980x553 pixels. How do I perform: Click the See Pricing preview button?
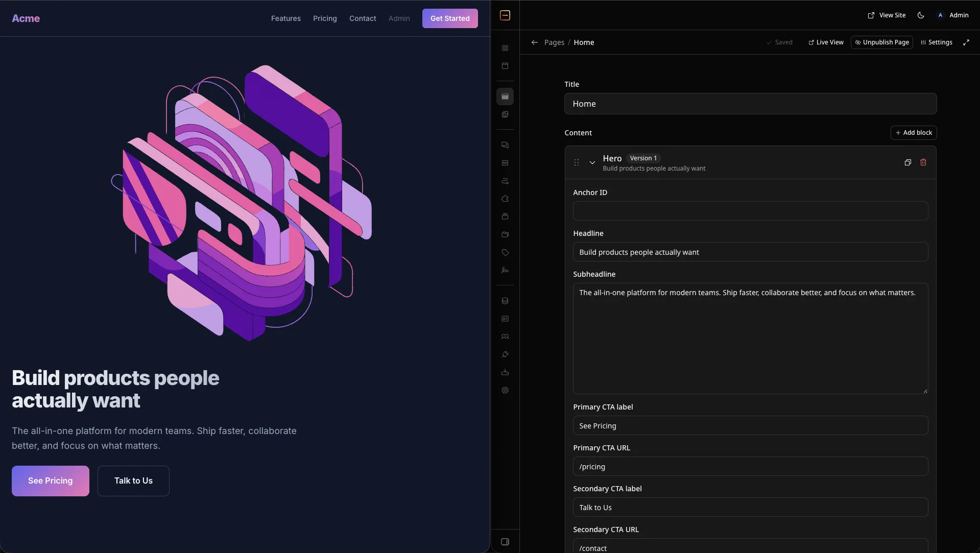(51, 481)
